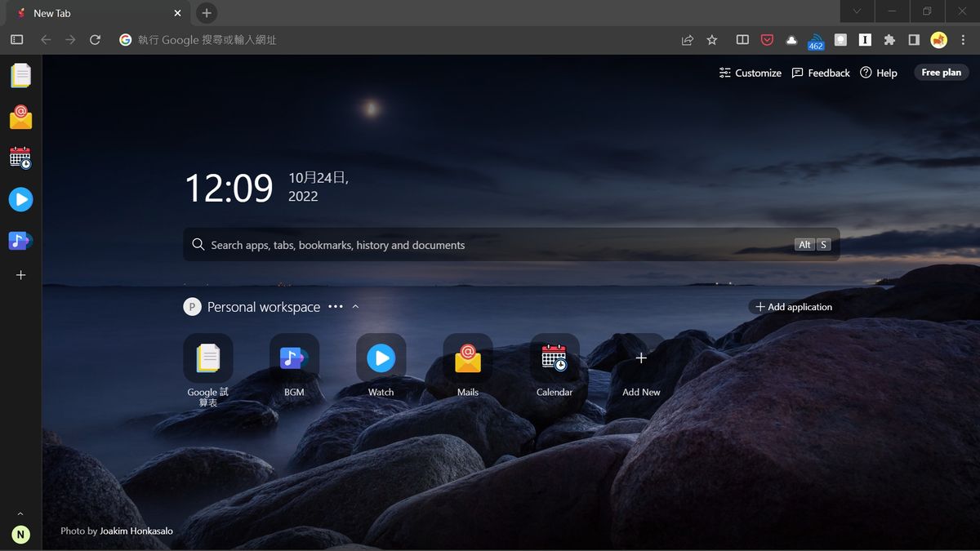Launch the BGM app tile
This screenshot has height=551, width=980.
click(x=294, y=358)
